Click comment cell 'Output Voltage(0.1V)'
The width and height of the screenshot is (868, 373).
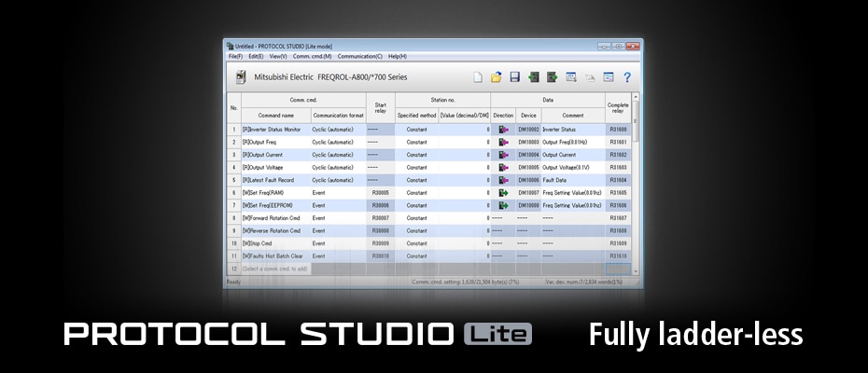click(x=573, y=168)
